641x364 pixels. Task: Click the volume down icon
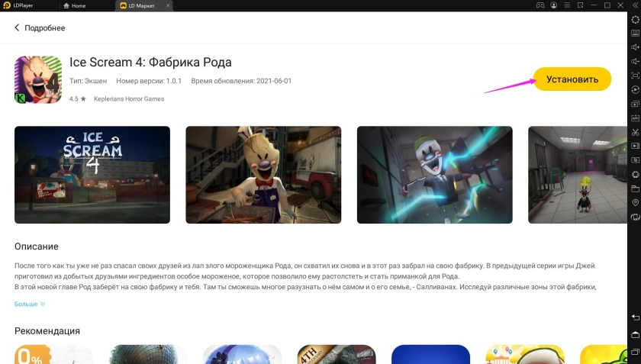[635, 61]
